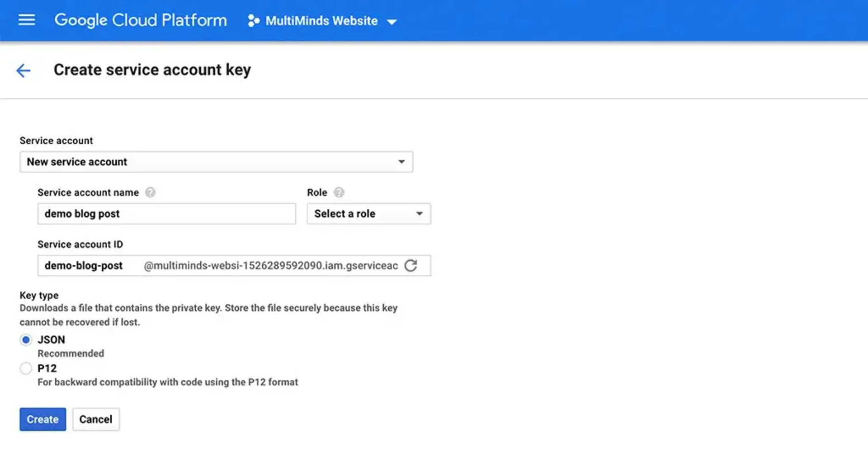Screen dimensions: 868x465
Task: Open the Select a role dropdown
Action: (368, 214)
